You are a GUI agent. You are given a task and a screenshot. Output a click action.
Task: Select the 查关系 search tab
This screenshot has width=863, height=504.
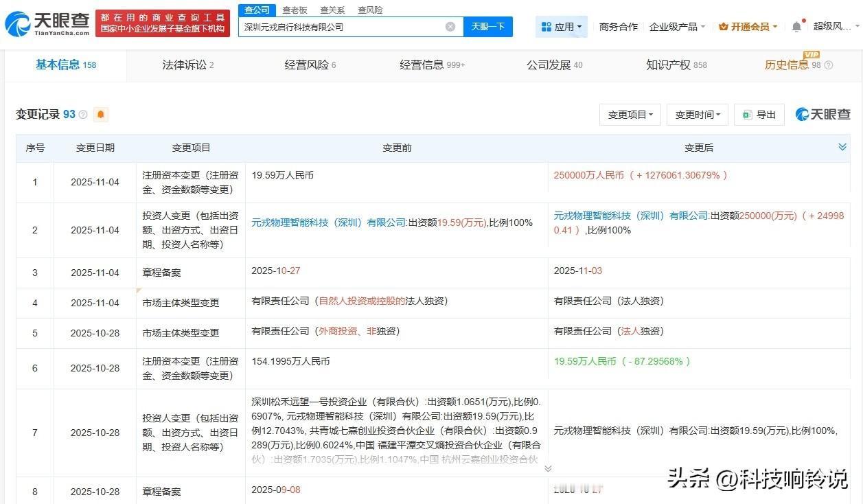[x=332, y=10]
